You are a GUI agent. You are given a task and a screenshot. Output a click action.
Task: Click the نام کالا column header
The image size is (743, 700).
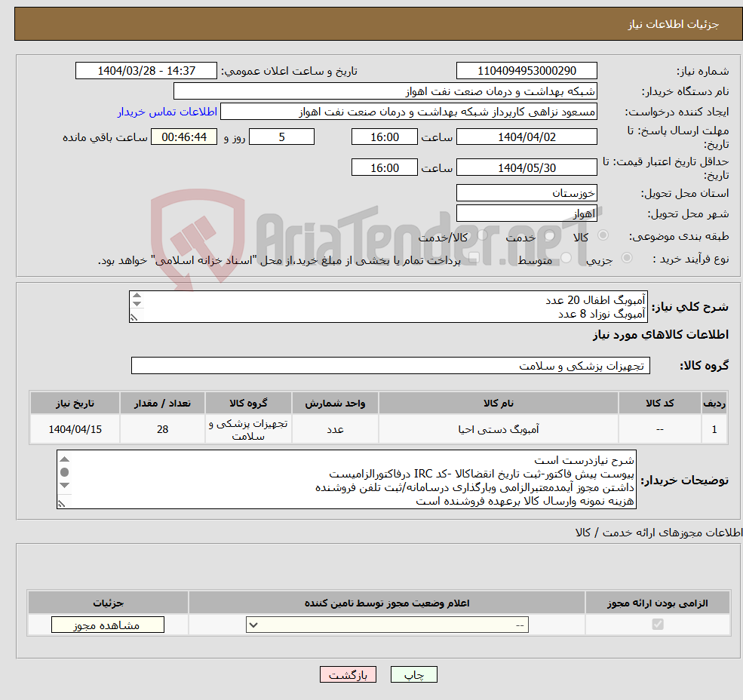tap(499, 404)
